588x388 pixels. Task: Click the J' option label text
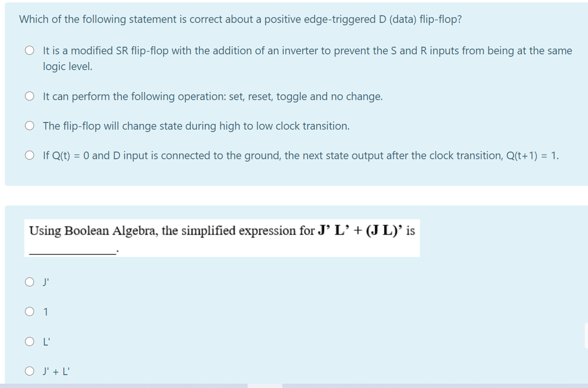pos(45,282)
